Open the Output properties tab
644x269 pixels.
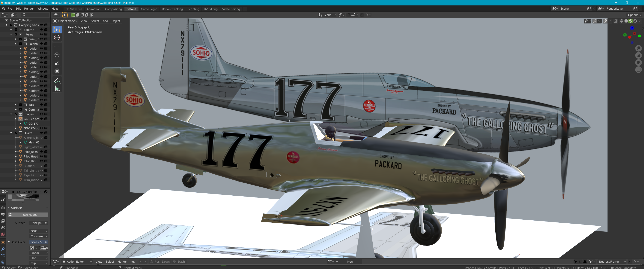[3, 214]
